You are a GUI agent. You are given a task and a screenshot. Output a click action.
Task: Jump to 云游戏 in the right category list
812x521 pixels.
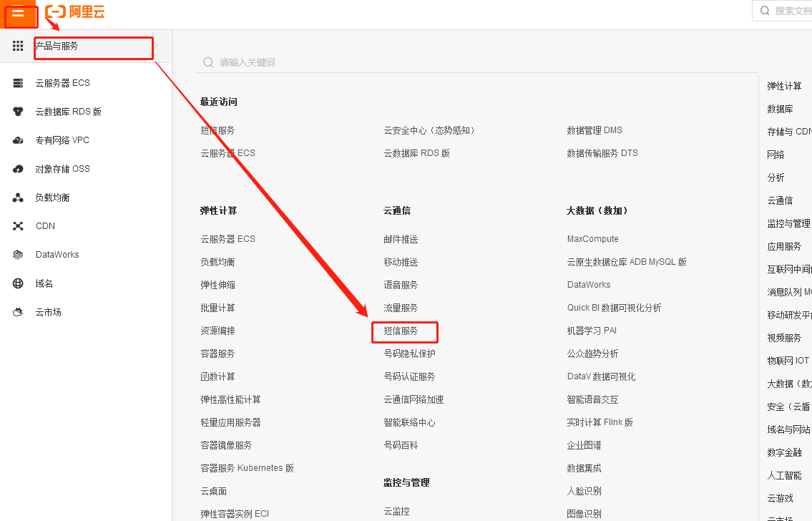tap(780, 498)
